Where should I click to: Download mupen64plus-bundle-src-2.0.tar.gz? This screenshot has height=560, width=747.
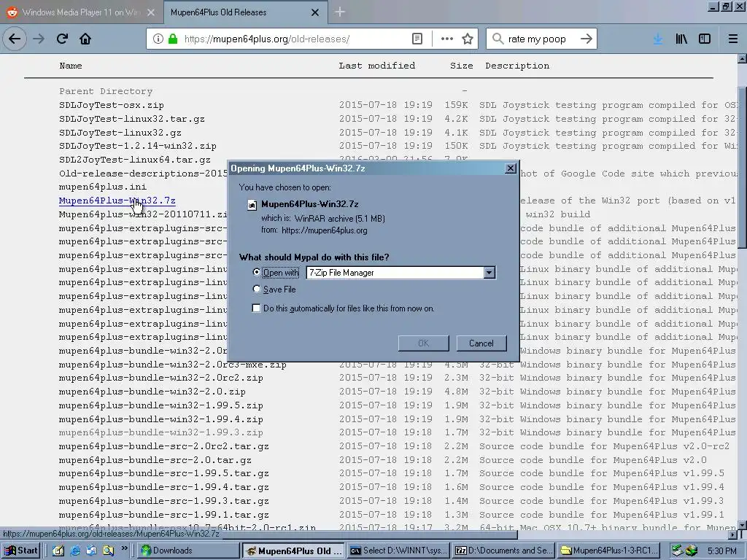click(155, 460)
